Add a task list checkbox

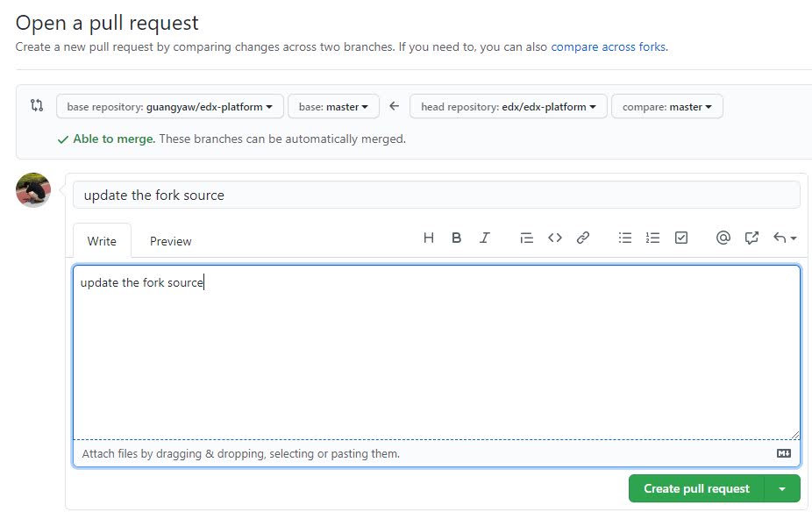[680, 238]
